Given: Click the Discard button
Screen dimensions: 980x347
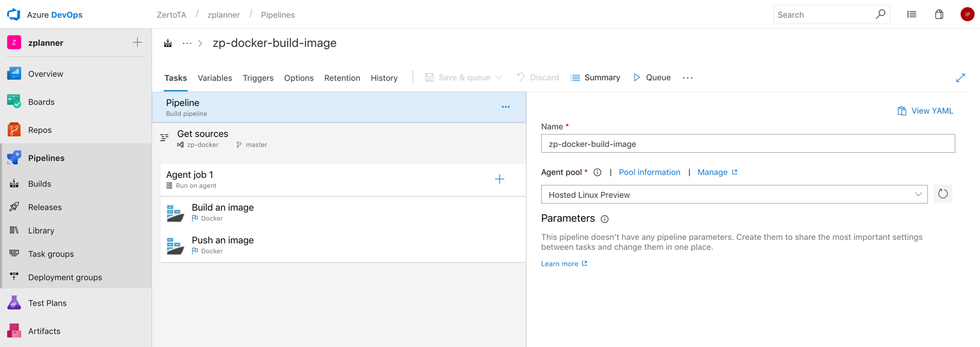Looking at the screenshot, I should [538, 78].
